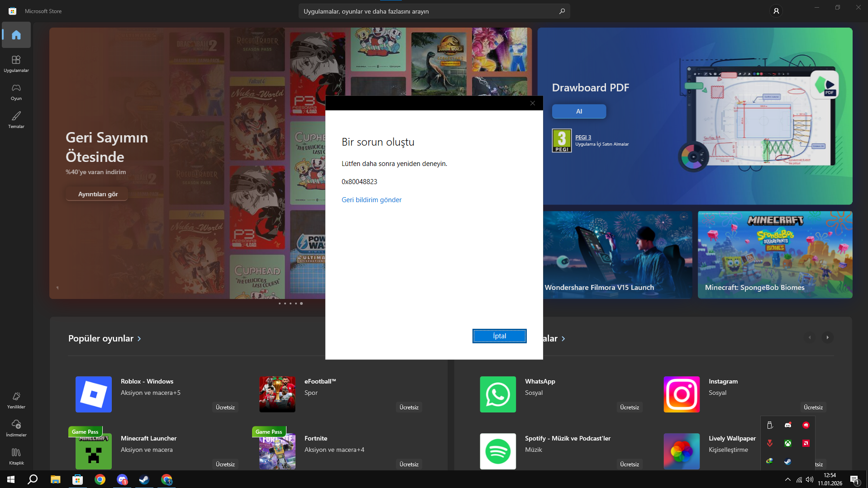
Task: Open Xbox icon in tray popup
Action: coord(788,443)
